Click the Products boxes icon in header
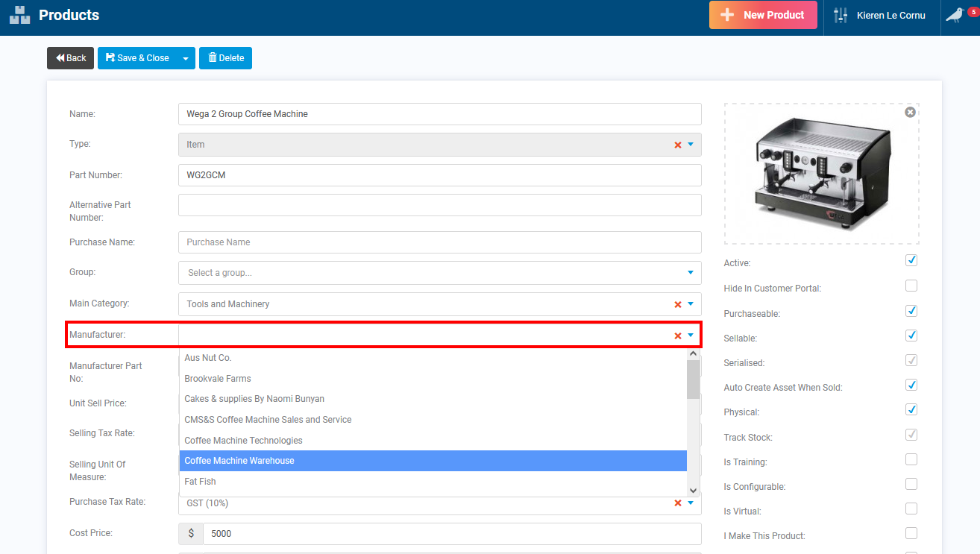This screenshot has width=980, height=554. 20,15
